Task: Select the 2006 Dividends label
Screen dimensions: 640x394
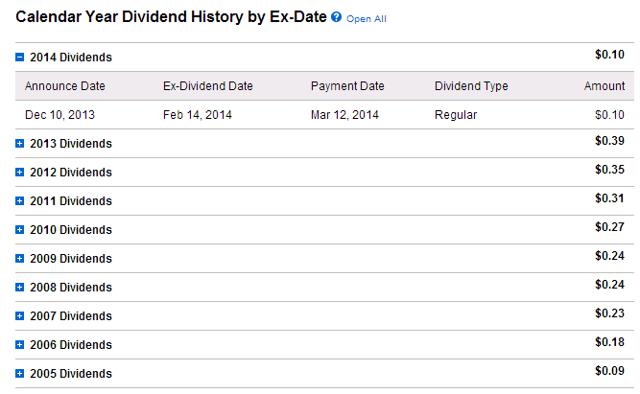Action: click(x=71, y=345)
